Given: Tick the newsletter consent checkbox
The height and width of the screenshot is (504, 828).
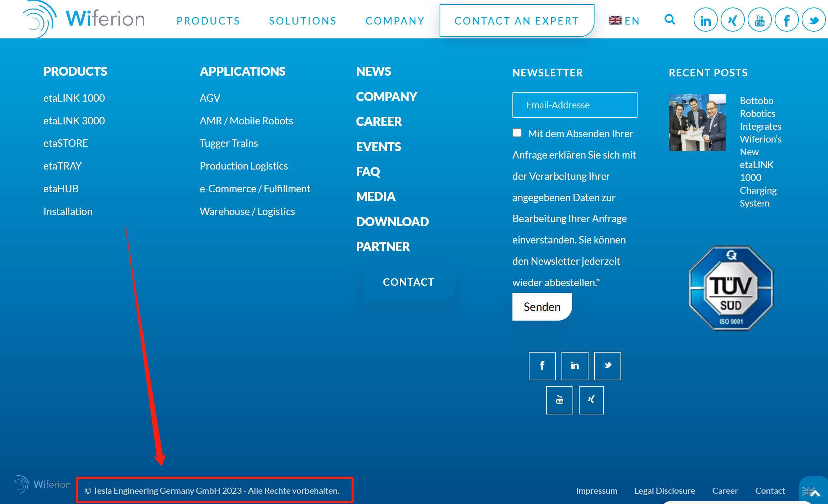Looking at the screenshot, I should coord(517,133).
